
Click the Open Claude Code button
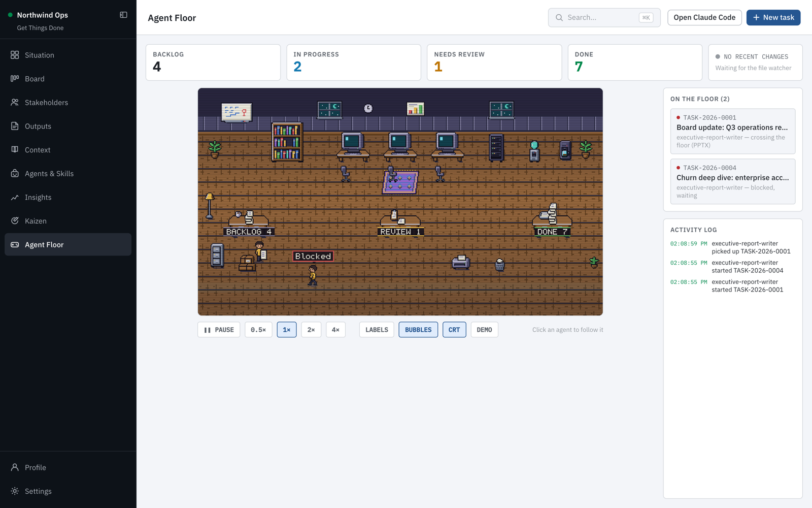click(x=704, y=17)
